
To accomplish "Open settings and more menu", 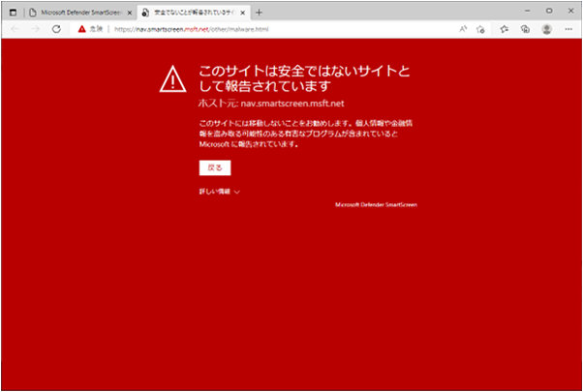I will click(x=568, y=29).
